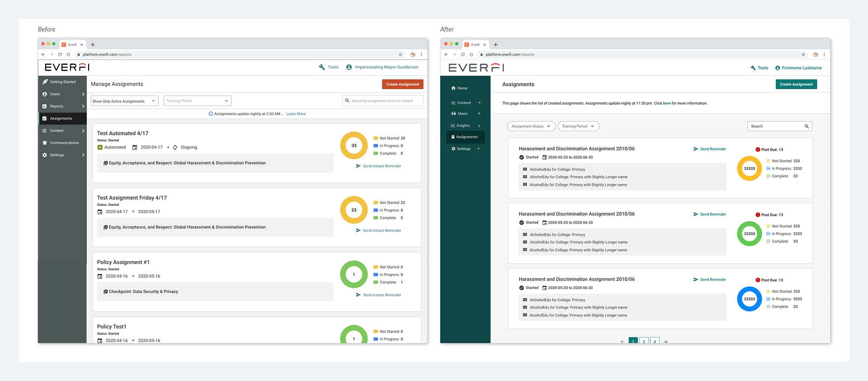
Task: Click Send Reminder on third Harassment assignment
Action: point(710,280)
